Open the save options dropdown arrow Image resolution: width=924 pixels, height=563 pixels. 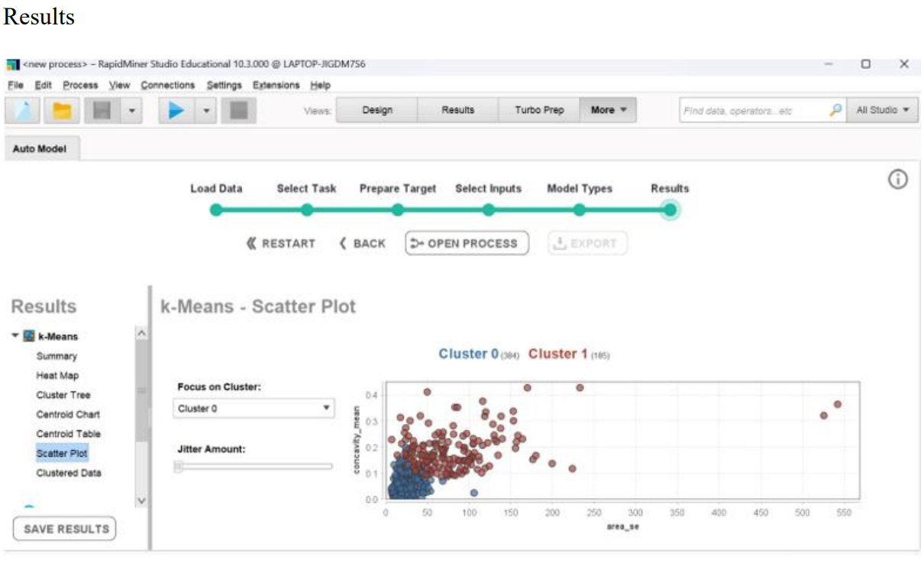point(131,111)
